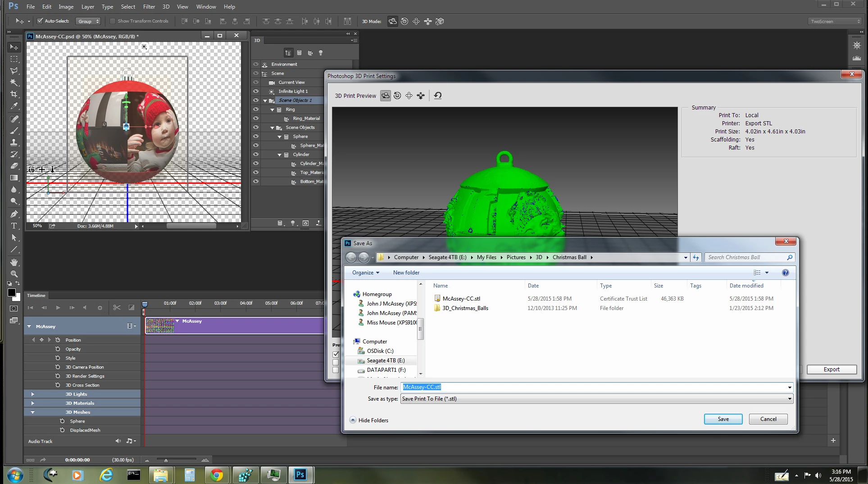
Task: Select the Zoom tool in toolbar
Action: [14, 274]
